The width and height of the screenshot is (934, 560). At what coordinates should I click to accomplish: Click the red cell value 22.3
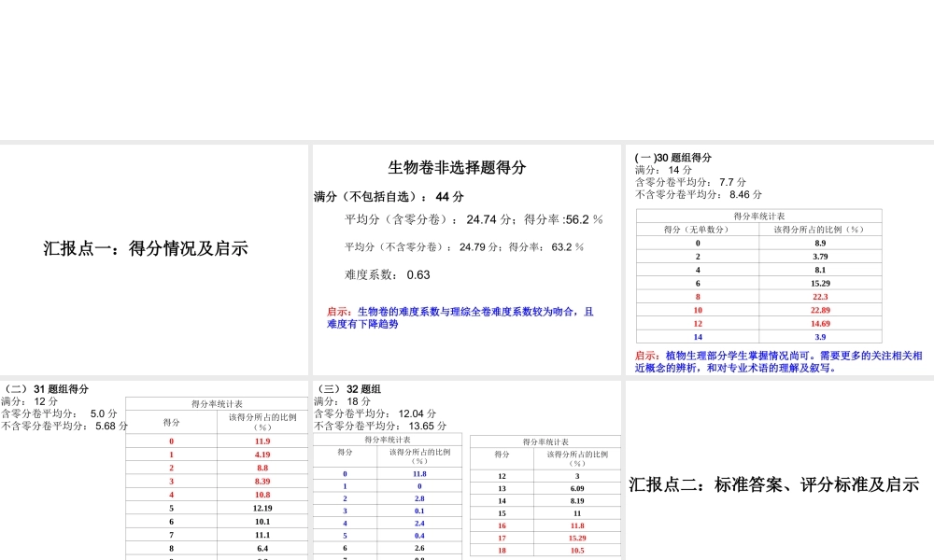pos(820,297)
